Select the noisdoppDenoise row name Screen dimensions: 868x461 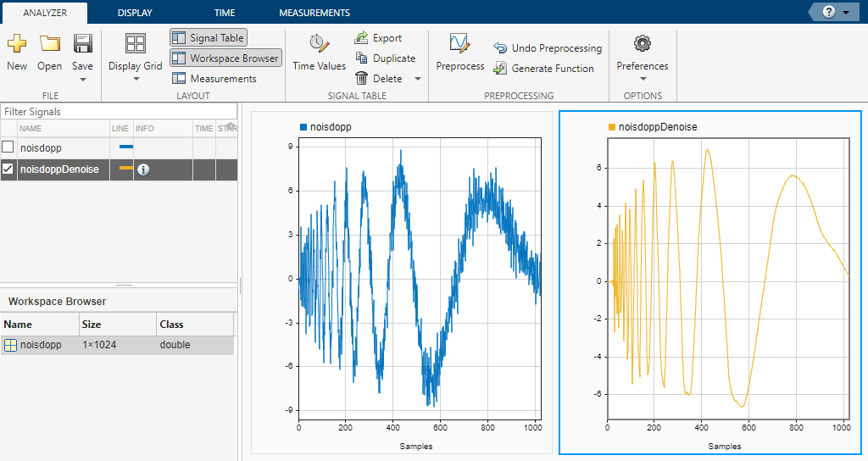click(x=60, y=169)
